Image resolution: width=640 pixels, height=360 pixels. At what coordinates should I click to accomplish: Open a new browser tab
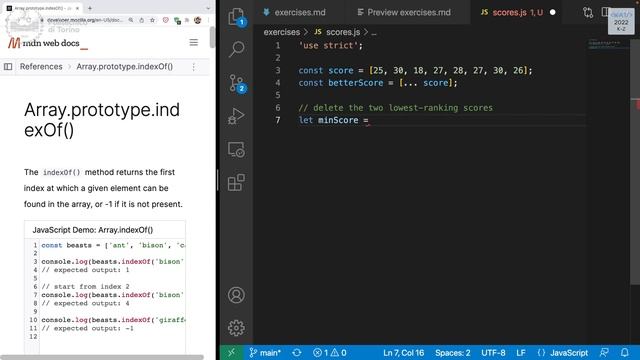90,8
